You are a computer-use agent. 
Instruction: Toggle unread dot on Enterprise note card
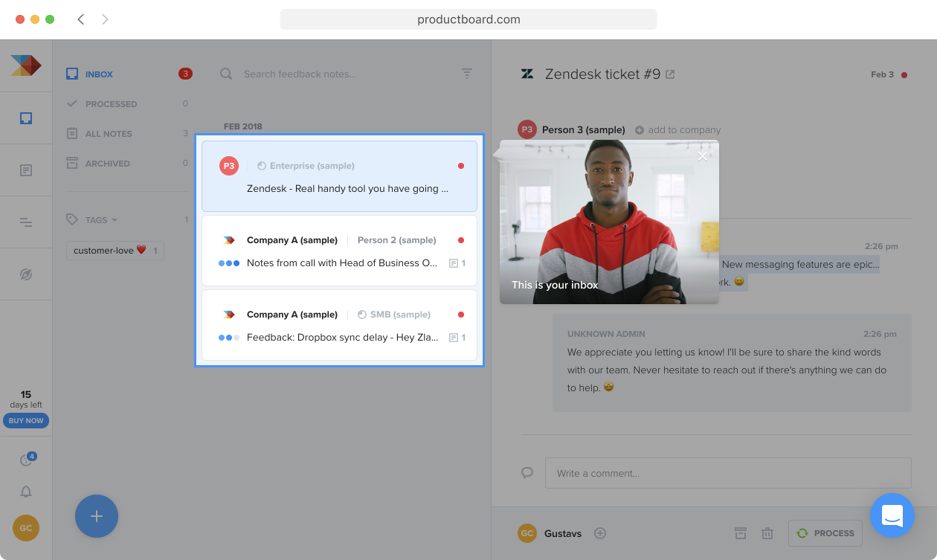click(461, 166)
